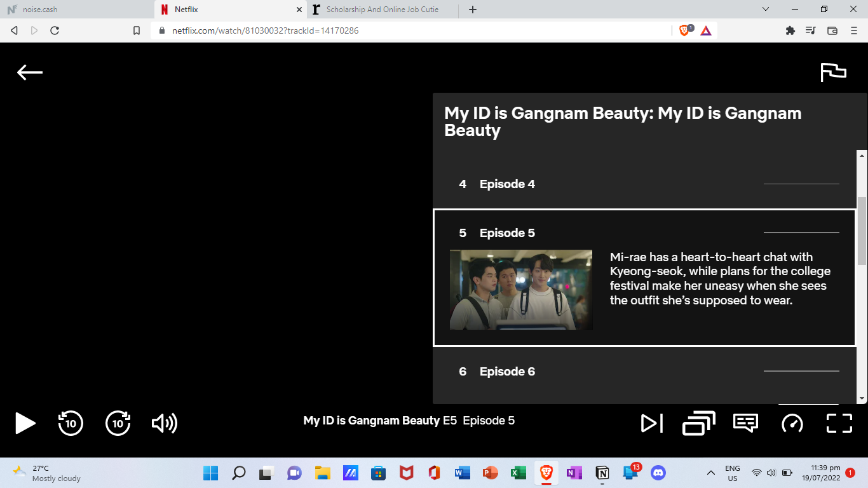
Task: Toggle the episodes list panel
Action: (699, 423)
